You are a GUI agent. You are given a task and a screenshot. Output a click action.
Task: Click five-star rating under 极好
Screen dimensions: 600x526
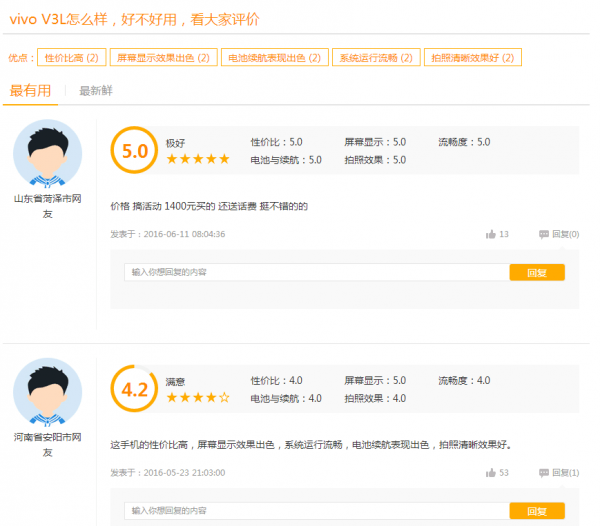198,159
